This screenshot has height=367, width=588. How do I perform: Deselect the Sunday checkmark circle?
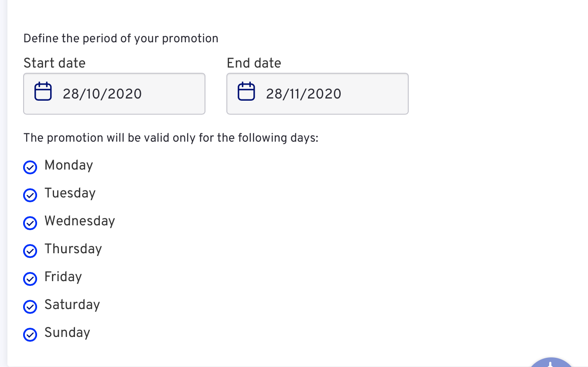tap(30, 334)
